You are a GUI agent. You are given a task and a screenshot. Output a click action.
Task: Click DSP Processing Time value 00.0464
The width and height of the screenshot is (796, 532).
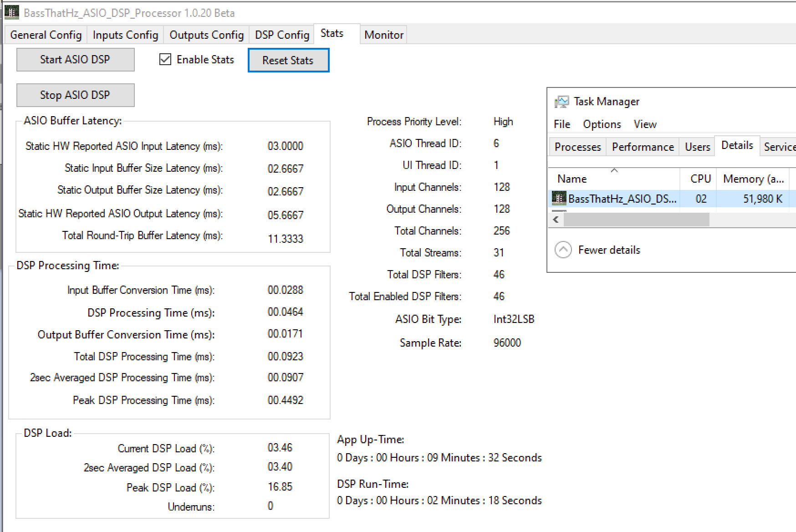pyautogui.click(x=286, y=312)
